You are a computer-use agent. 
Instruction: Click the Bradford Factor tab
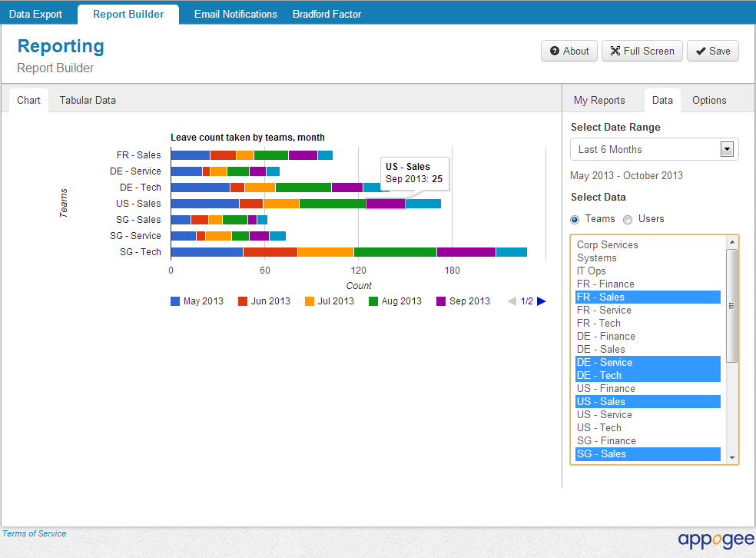pyautogui.click(x=327, y=14)
